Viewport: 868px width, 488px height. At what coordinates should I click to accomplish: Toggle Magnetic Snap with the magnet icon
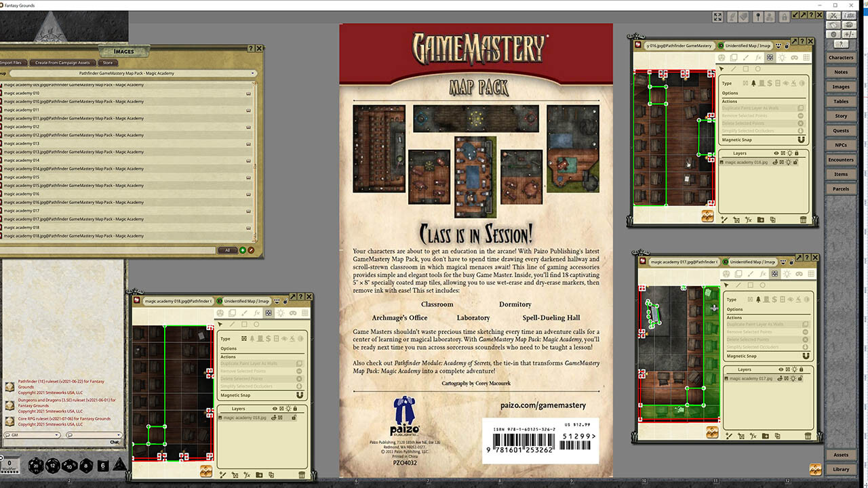pyautogui.click(x=300, y=395)
